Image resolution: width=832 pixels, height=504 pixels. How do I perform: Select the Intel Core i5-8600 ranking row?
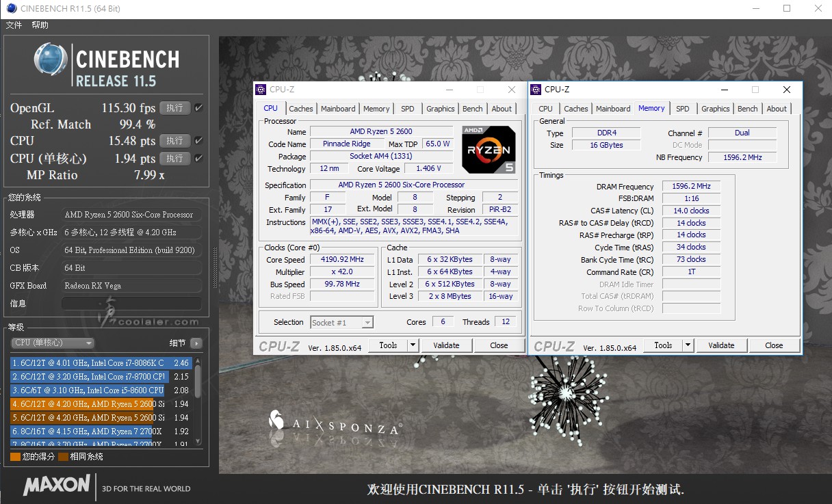tap(101, 390)
